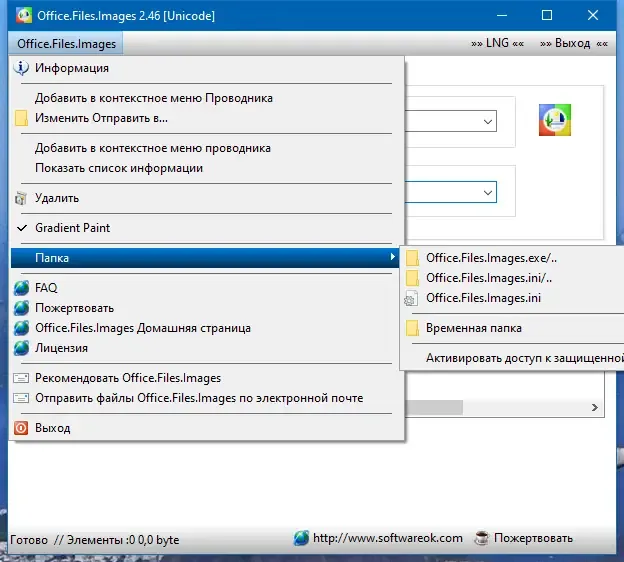
Task: Open the »» LNG «« language menu
Action: pos(497,43)
